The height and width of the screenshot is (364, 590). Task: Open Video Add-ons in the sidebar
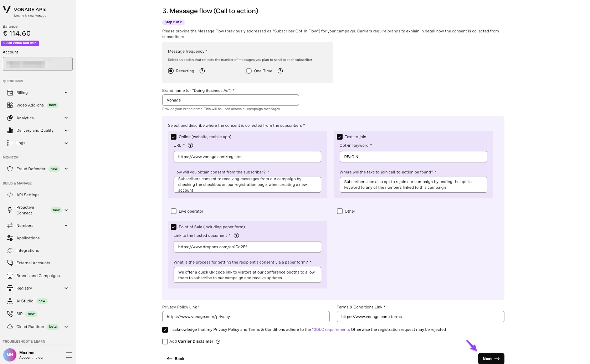point(30,105)
